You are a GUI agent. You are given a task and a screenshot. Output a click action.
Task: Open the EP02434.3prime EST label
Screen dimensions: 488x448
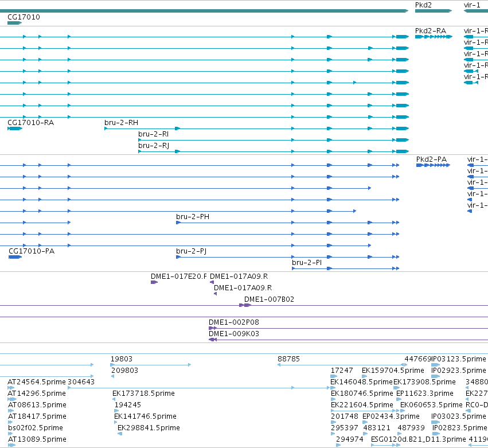[391, 416]
